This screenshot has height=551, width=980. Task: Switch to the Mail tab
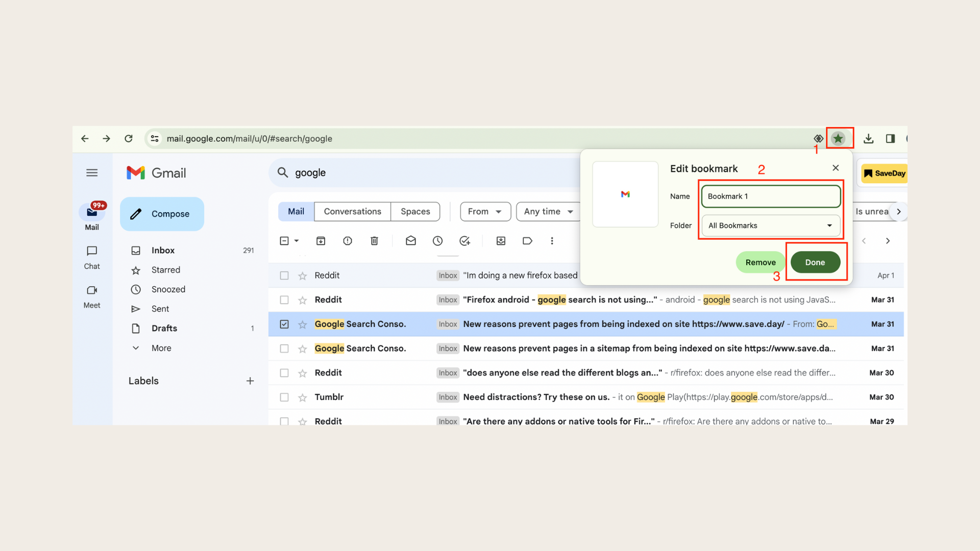pyautogui.click(x=296, y=212)
